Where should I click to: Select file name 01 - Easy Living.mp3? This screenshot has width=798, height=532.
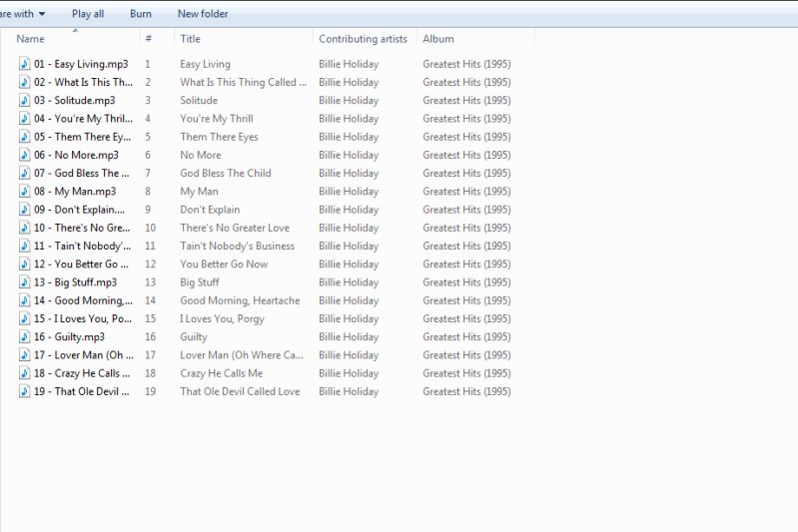point(81,64)
